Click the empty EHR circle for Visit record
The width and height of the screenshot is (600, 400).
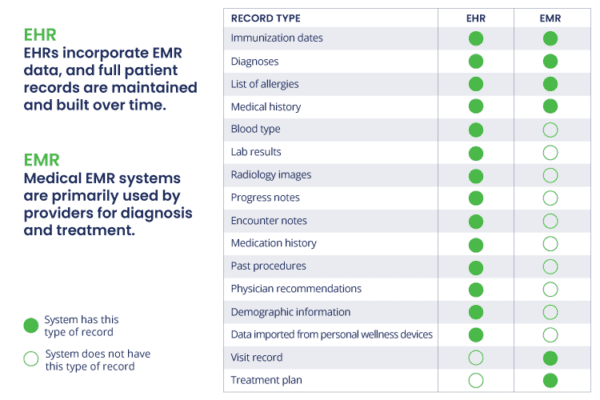476,357
